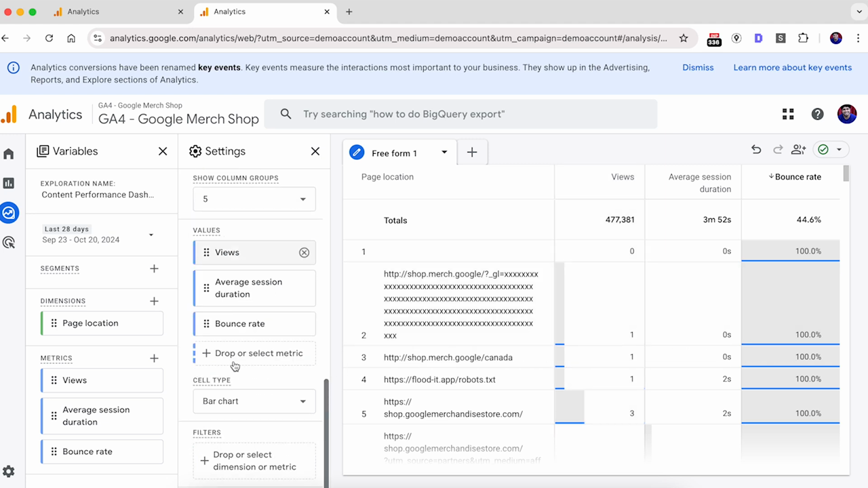Open a new browser tab
The height and width of the screenshot is (488, 868).
[x=349, y=12]
